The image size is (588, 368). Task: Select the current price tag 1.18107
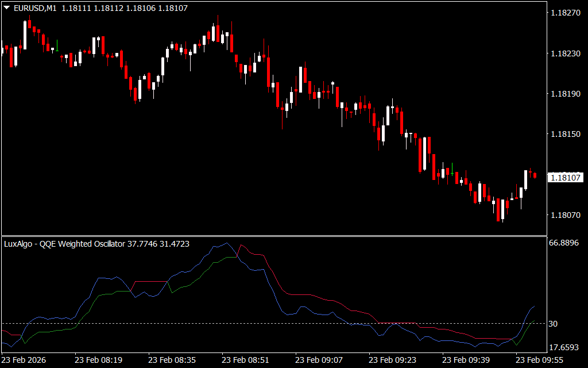tap(565, 178)
